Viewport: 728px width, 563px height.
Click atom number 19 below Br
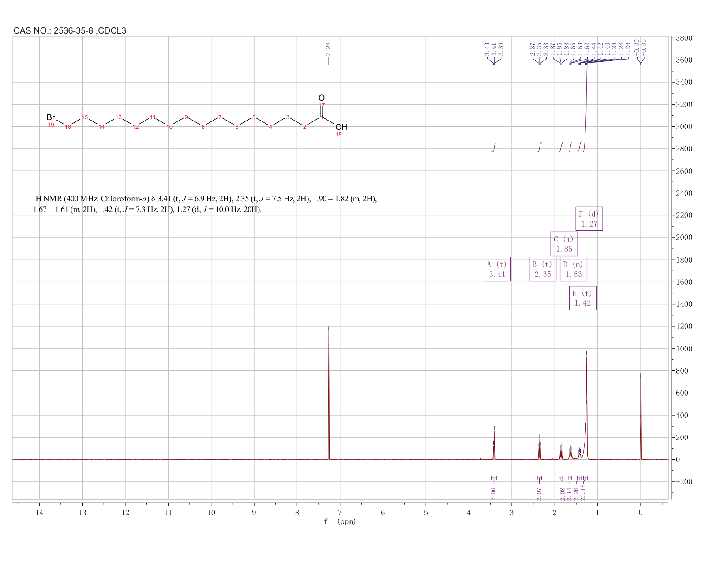(x=51, y=125)
